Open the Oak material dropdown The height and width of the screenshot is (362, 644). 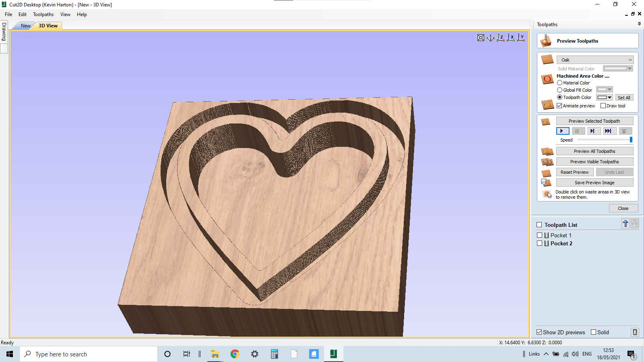[595, 60]
